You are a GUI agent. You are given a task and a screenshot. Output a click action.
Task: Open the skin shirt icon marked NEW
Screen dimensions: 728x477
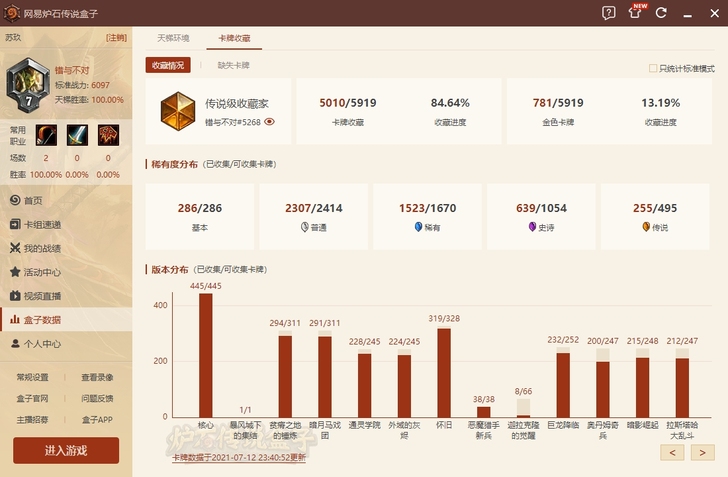pyautogui.click(x=635, y=13)
